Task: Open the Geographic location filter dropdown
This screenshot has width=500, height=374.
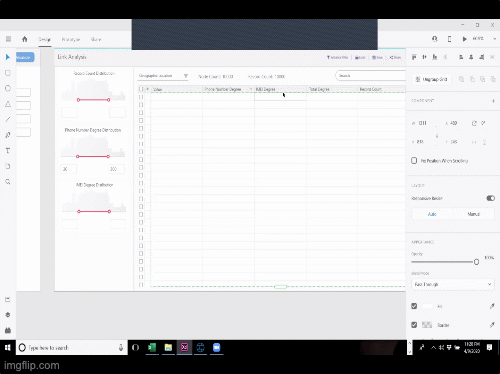Action: (163, 76)
